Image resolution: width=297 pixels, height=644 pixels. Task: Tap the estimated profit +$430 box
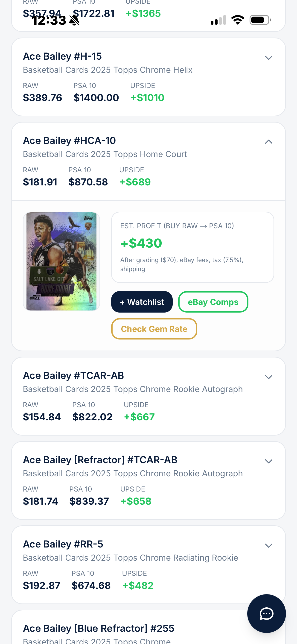click(x=192, y=247)
